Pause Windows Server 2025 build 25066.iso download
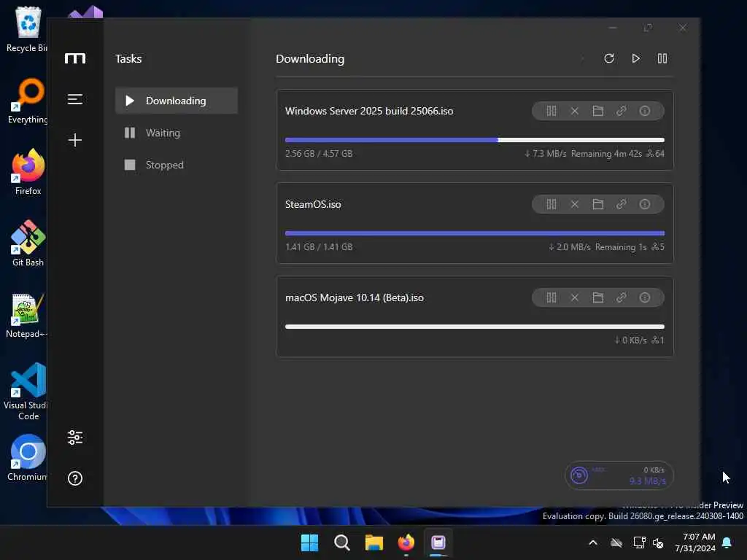Viewport: 747px width, 560px height. pos(551,111)
